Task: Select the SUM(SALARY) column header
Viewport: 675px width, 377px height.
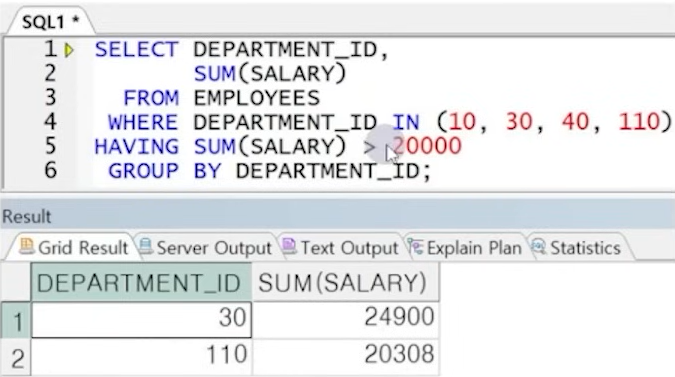Action: coord(345,283)
